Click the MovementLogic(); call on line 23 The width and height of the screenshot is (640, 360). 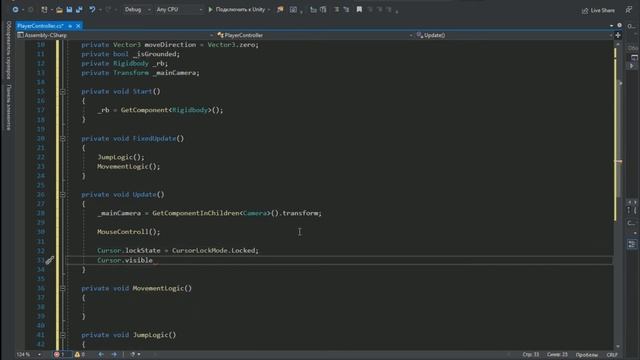click(129, 167)
